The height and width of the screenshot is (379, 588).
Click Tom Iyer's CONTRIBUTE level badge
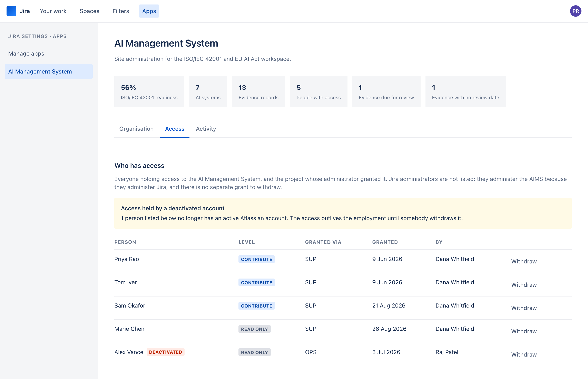[x=256, y=283]
